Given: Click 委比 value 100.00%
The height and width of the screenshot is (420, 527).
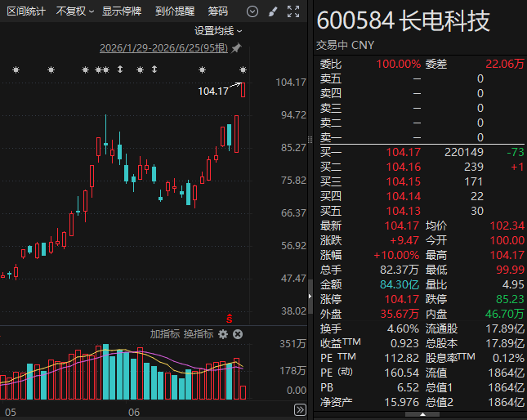Looking at the screenshot, I should pyautogui.click(x=398, y=64).
